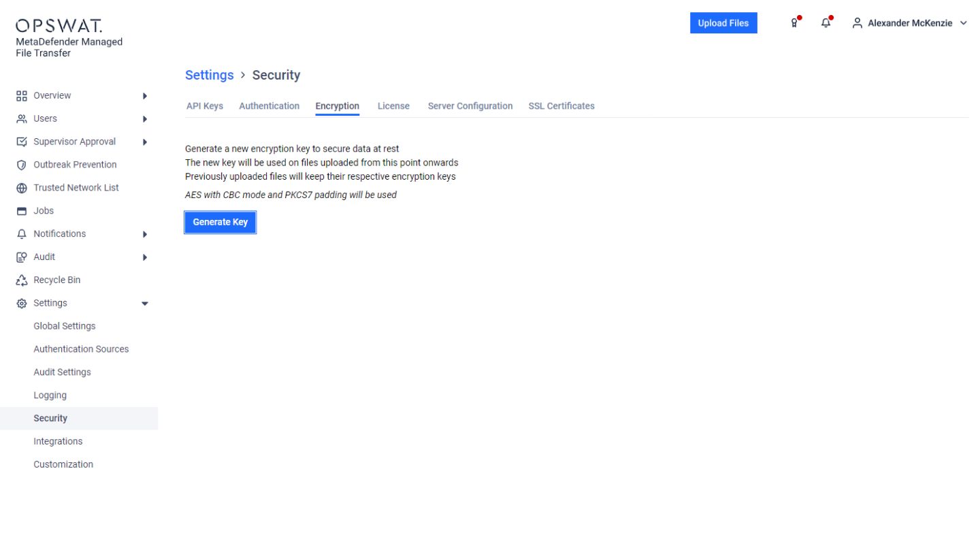Click the Upload Files button
The height and width of the screenshot is (550, 980).
[723, 22]
